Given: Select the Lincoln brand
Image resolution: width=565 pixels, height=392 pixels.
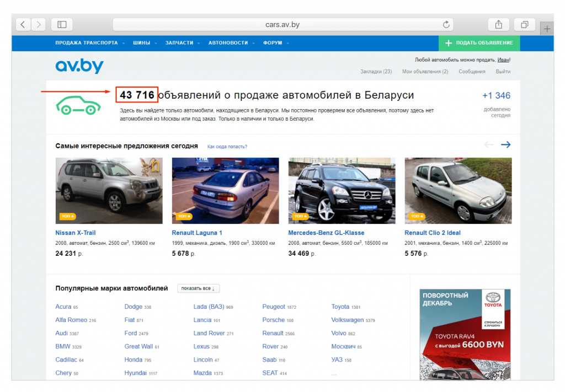Looking at the screenshot, I should 203,360.
